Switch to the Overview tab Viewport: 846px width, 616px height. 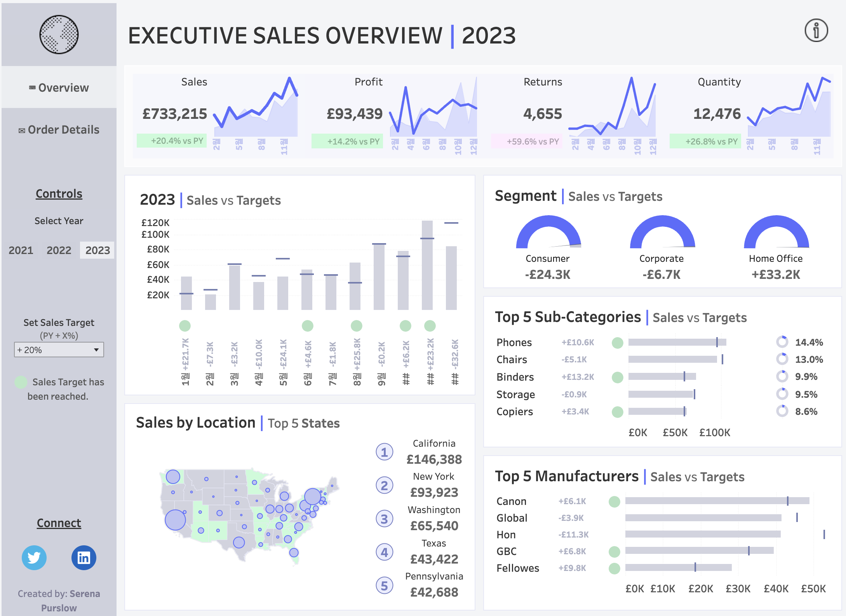pyautogui.click(x=59, y=88)
